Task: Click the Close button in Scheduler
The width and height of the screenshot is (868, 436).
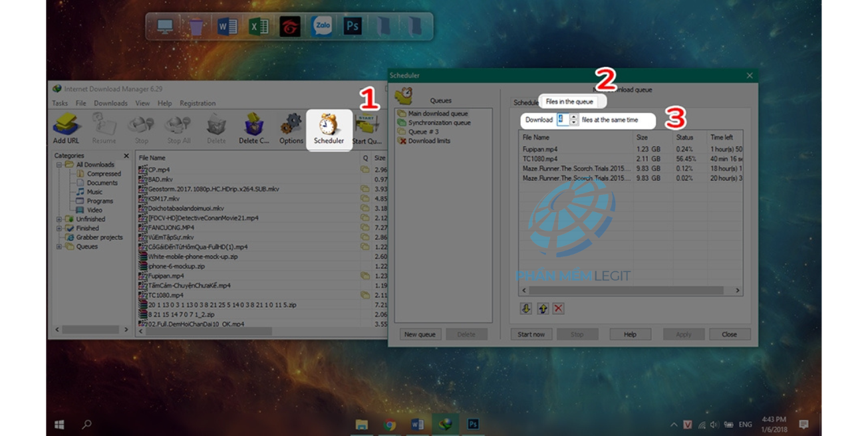Action: click(730, 334)
